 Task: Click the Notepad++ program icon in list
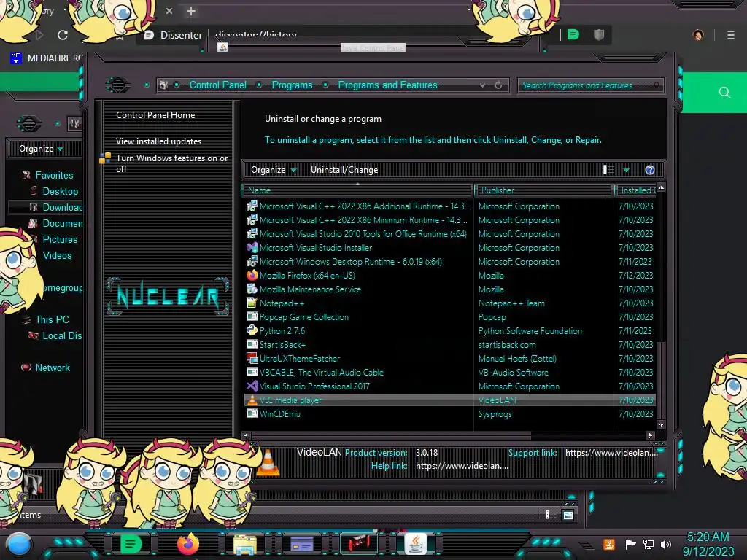coord(252,303)
